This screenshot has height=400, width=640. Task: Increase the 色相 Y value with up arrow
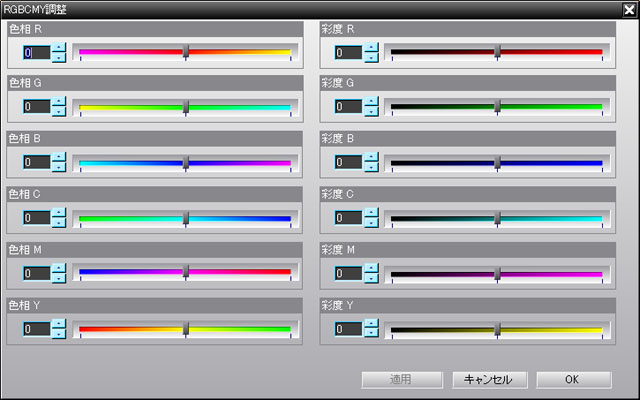[59, 323]
